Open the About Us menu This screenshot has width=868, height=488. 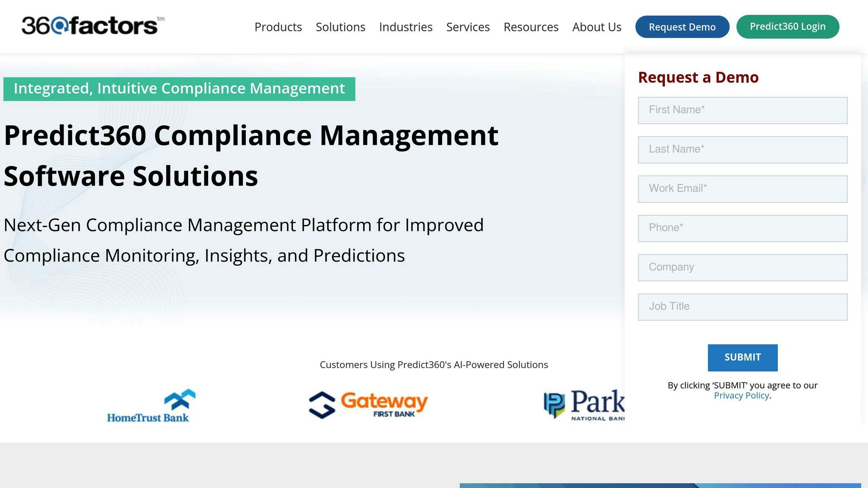pos(596,27)
